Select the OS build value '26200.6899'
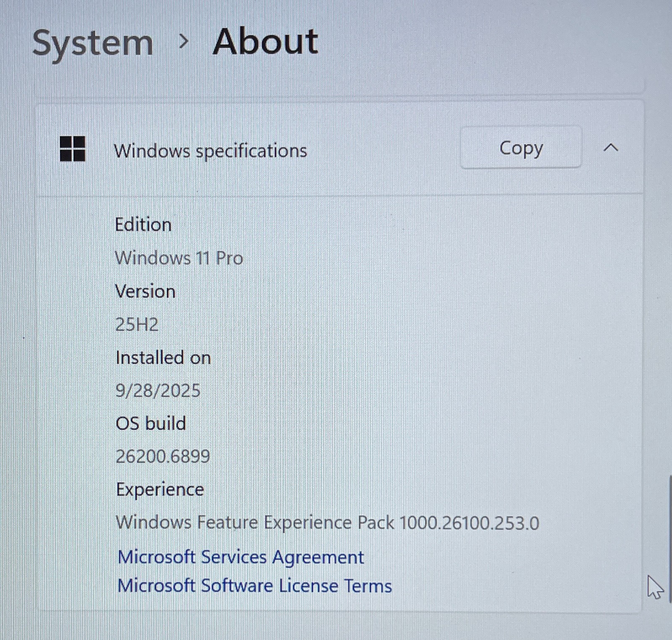672x640 pixels. [163, 457]
